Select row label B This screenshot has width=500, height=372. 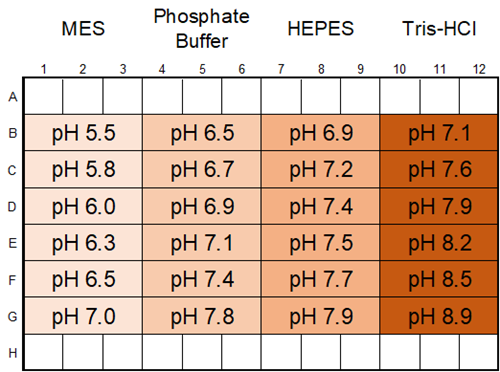12,133
